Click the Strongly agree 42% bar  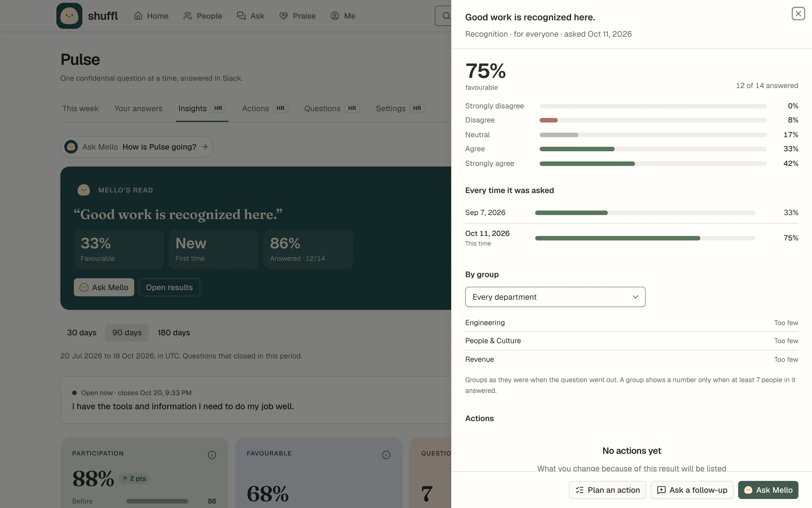[x=653, y=164]
